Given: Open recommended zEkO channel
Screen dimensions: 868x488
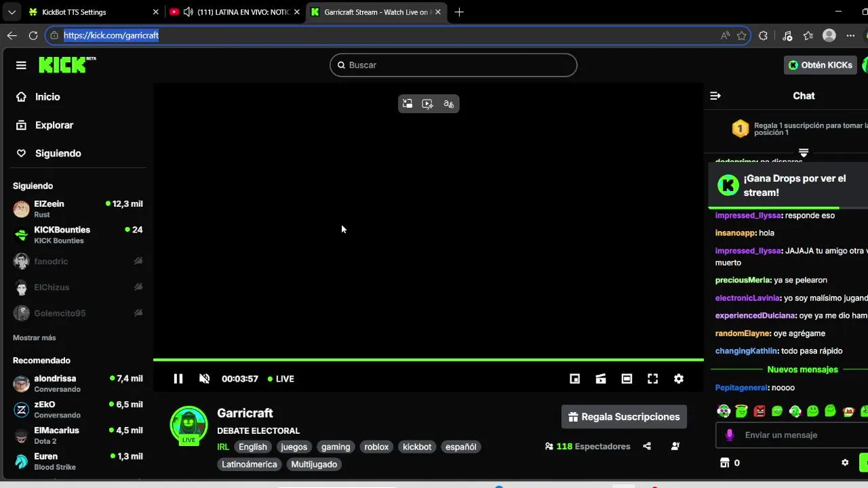Looking at the screenshot, I should tap(78, 409).
